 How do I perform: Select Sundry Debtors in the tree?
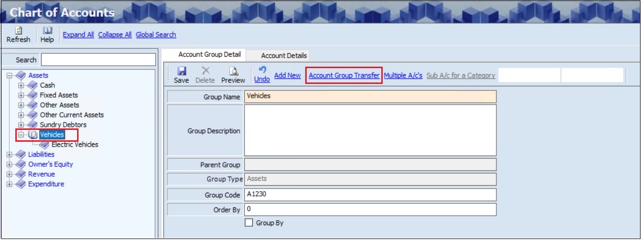pos(63,125)
